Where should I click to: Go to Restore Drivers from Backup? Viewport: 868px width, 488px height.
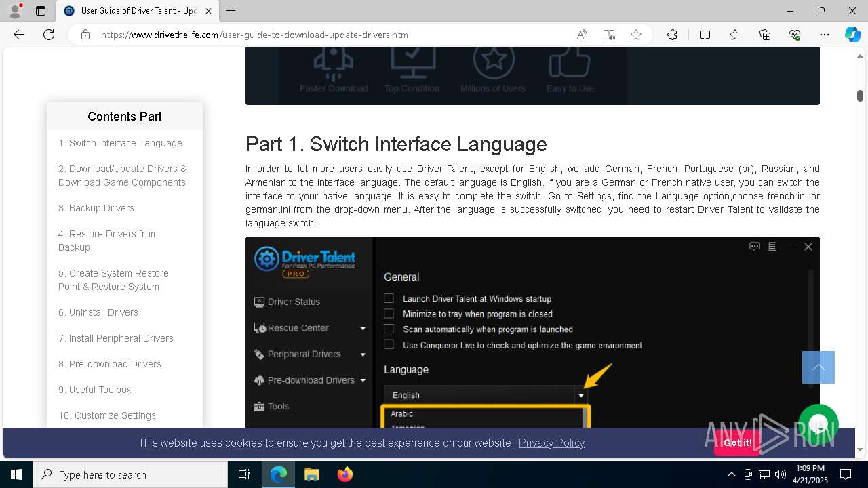coord(108,241)
